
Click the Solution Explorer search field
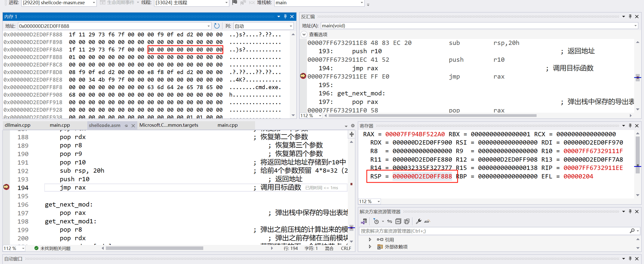(492, 231)
